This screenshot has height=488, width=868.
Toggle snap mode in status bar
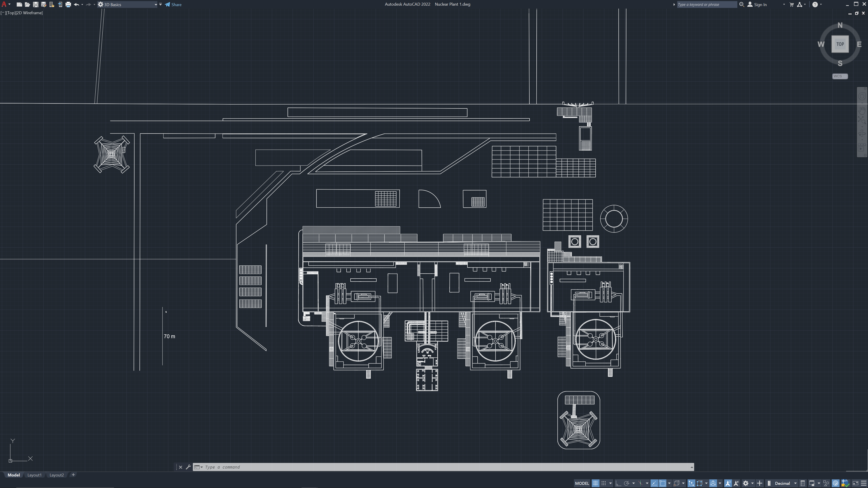point(604,483)
